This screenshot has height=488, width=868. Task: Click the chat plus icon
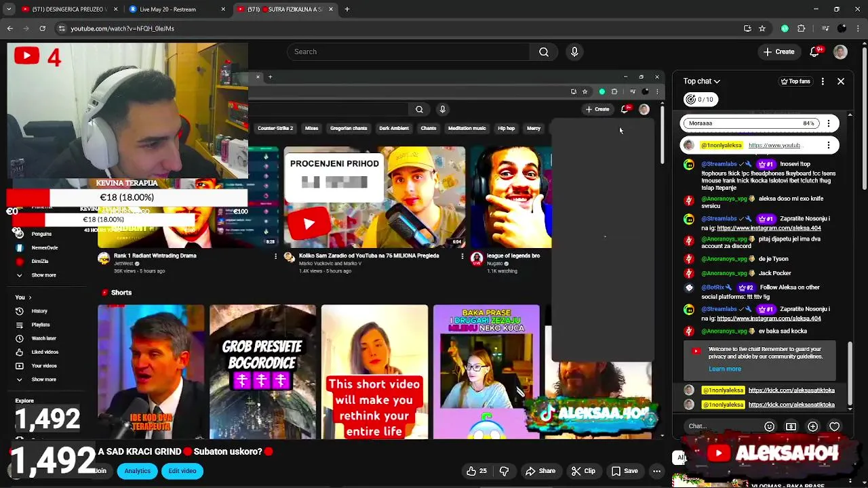pos(812,426)
